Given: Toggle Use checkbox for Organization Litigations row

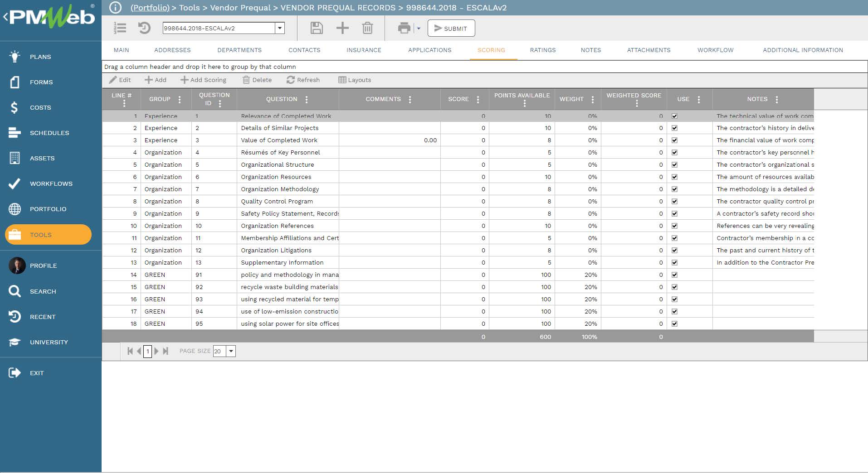Looking at the screenshot, I should click(x=674, y=251).
